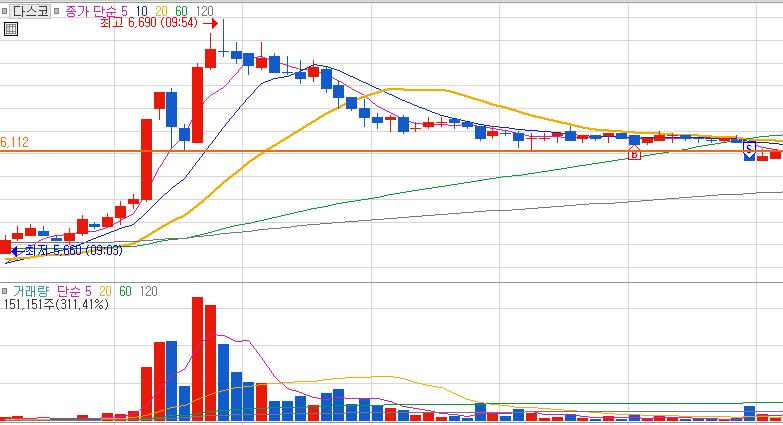Image resolution: width=783 pixels, height=425 pixels.
Task: Click the 거래량 volume indicator label
Action: pyautogui.click(x=31, y=291)
